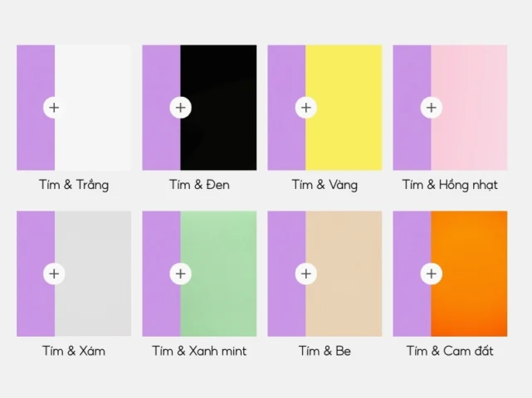This screenshot has width=532, height=398.
Task: Select the yellow color swatch
Action: (x=344, y=108)
